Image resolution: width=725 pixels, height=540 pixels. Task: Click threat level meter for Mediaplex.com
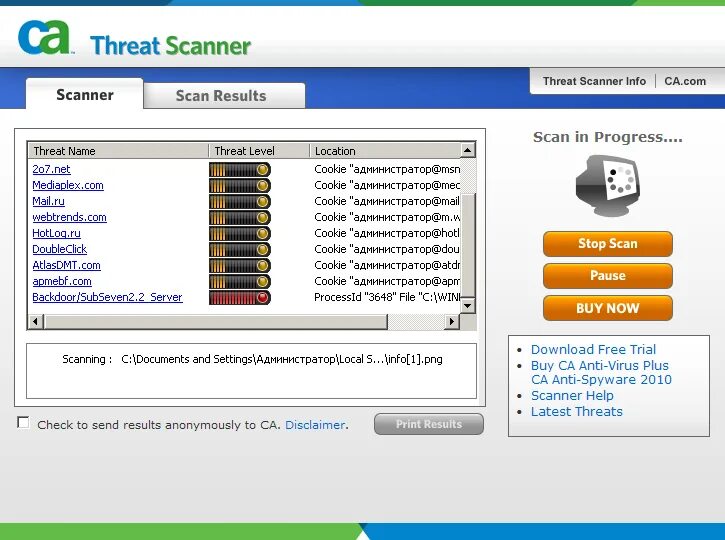240,186
